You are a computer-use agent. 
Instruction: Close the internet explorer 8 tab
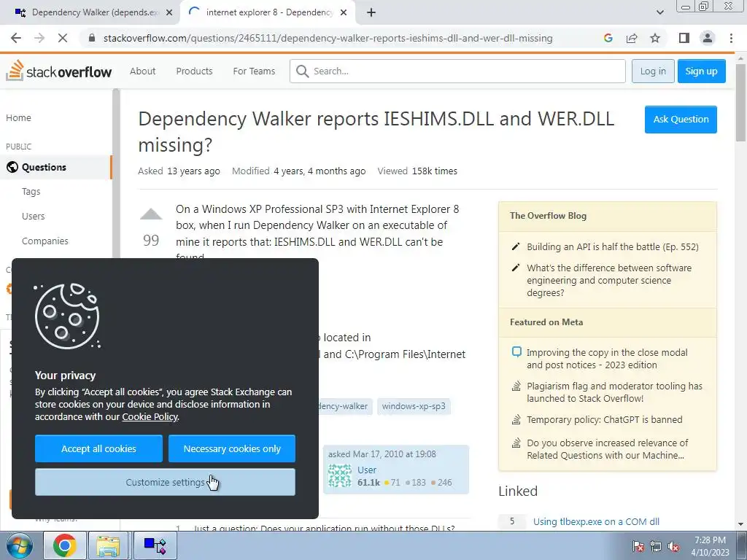pyautogui.click(x=344, y=12)
